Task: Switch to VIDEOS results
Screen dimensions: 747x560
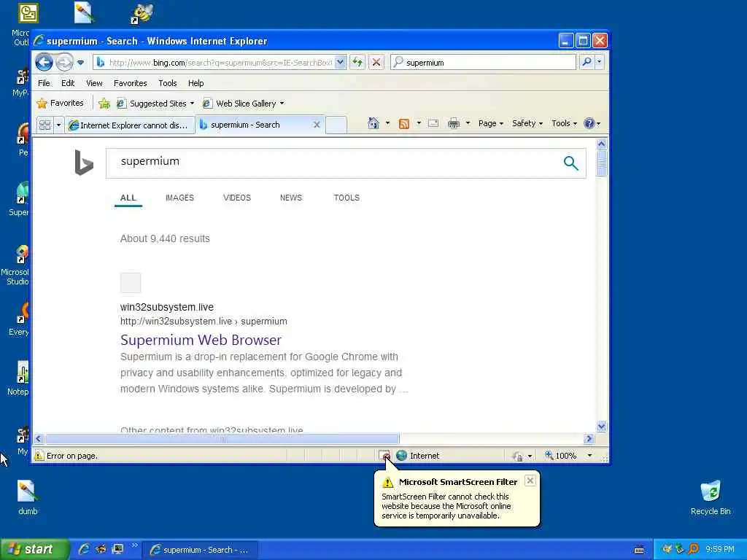Action: [237, 198]
